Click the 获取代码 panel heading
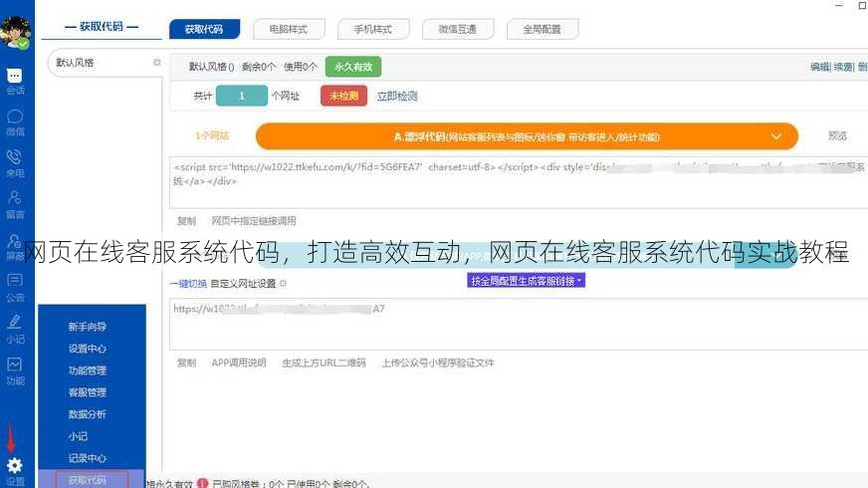The height and width of the screenshot is (488, 868). click(102, 27)
